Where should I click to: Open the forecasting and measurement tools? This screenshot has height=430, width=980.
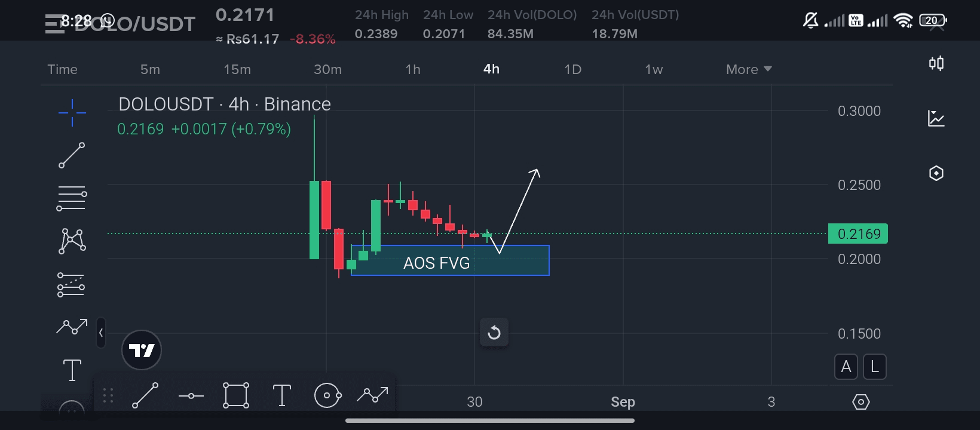[x=71, y=285]
